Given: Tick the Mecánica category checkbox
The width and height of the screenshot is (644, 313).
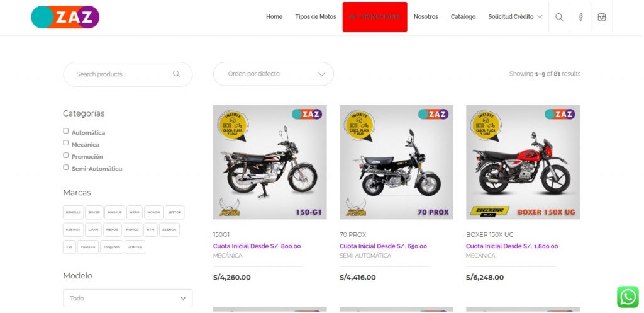Looking at the screenshot, I should pos(66,143).
